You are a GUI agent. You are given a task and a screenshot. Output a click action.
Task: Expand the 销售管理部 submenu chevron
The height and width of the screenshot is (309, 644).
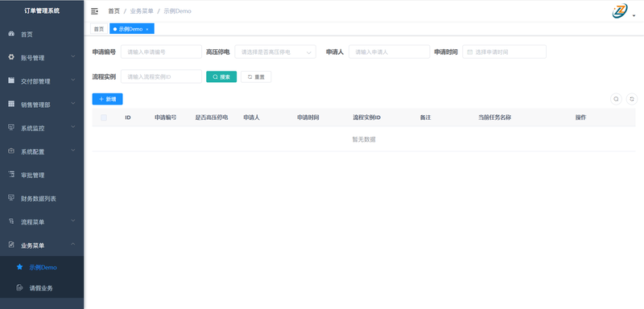click(x=73, y=103)
